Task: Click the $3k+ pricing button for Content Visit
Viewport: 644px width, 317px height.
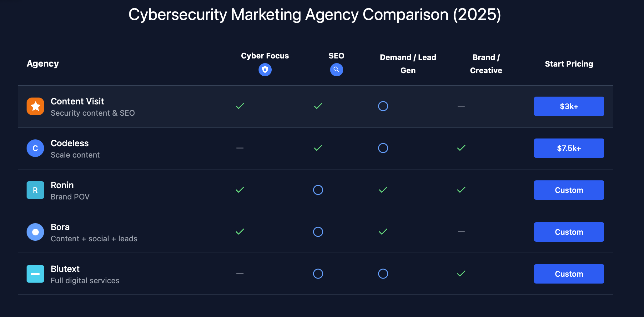Action: [x=569, y=106]
